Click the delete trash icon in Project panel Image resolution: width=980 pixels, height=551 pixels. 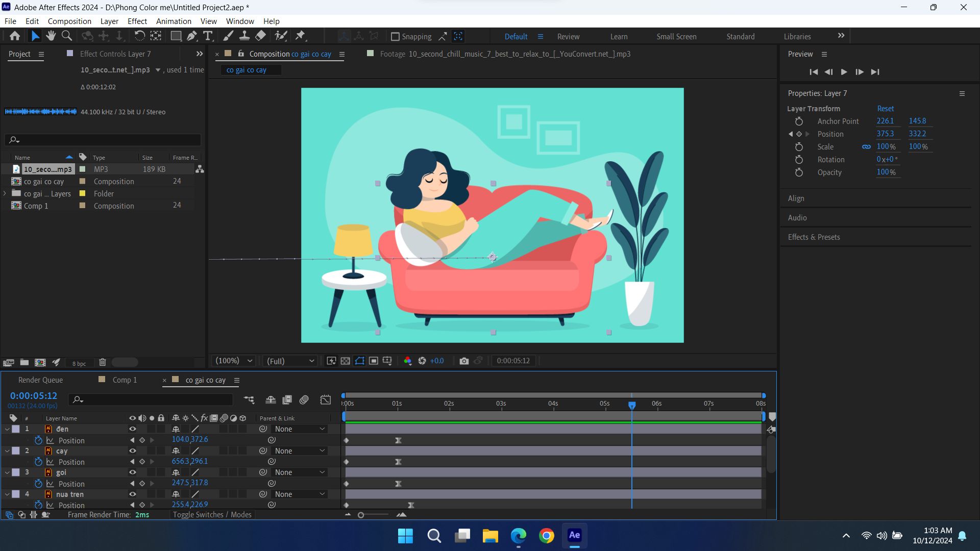(102, 362)
